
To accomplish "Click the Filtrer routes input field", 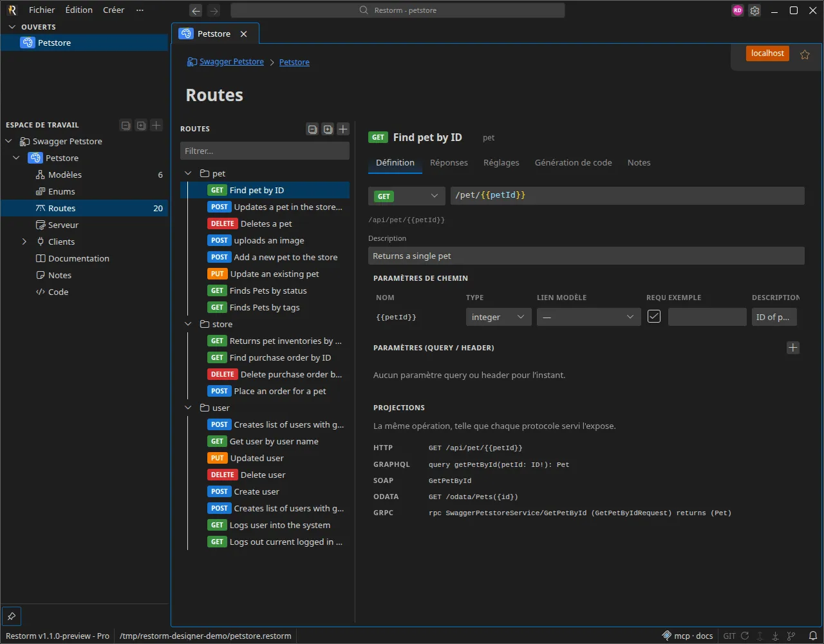I will pyautogui.click(x=265, y=151).
